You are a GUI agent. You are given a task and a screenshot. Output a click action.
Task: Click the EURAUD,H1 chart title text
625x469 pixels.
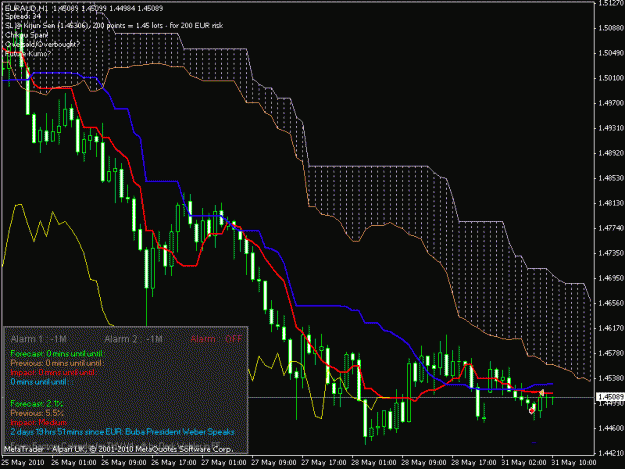pyautogui.click(x=84, y=8)
